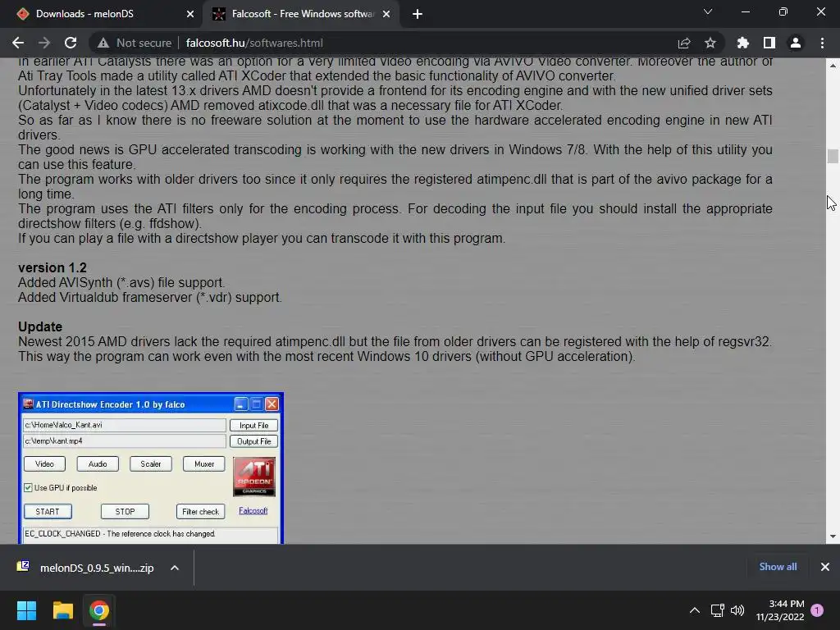Click the zip file icon in downloads bar
The height and width of the screenshot is (630, 840).
[23, 566]
